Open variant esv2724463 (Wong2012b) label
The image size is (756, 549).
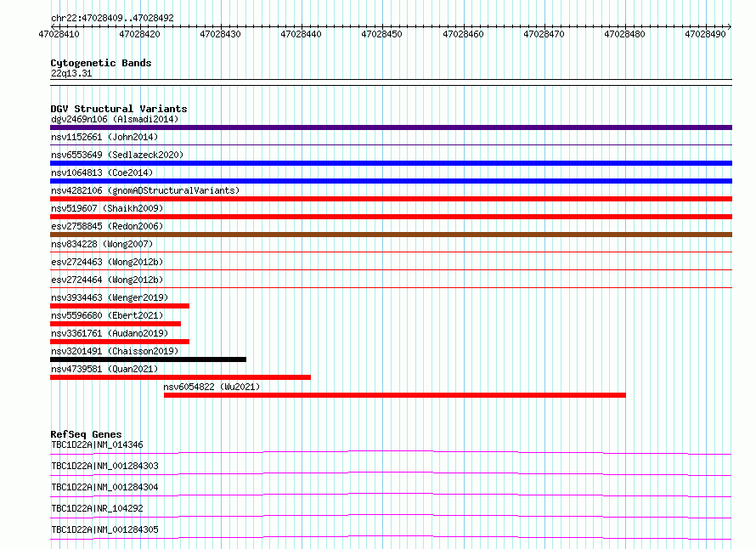(107, 262)
